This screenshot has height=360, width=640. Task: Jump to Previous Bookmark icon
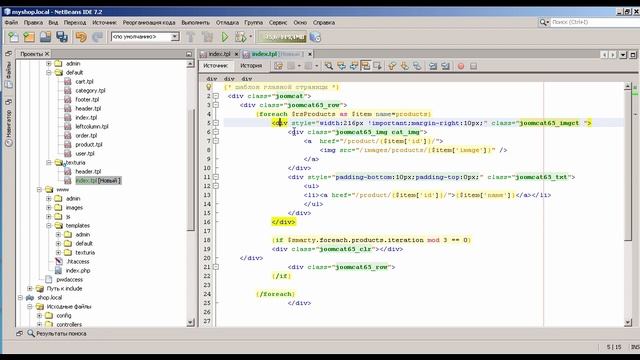pos(392,66)
